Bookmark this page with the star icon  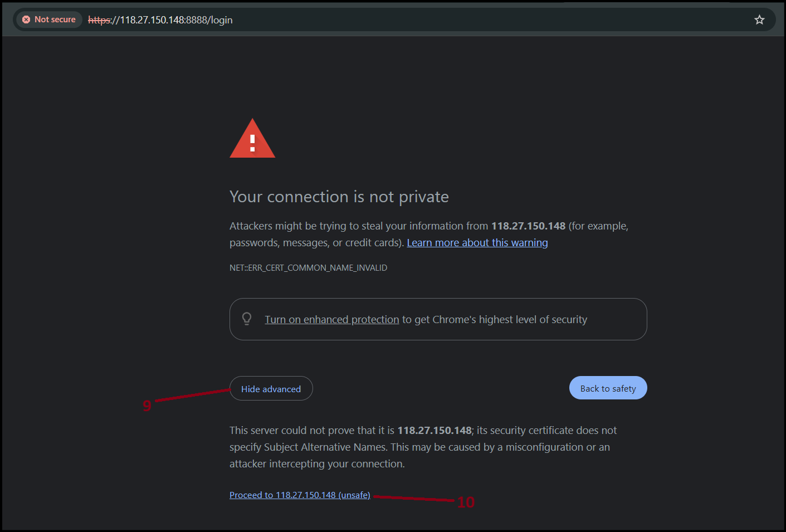click(x=759, y=20)
